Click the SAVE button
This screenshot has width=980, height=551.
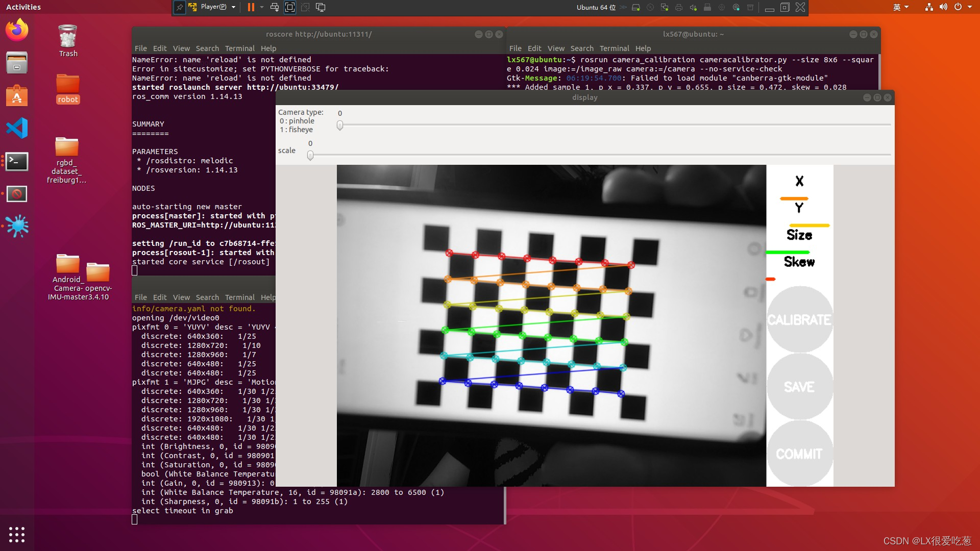coord(800,387)
